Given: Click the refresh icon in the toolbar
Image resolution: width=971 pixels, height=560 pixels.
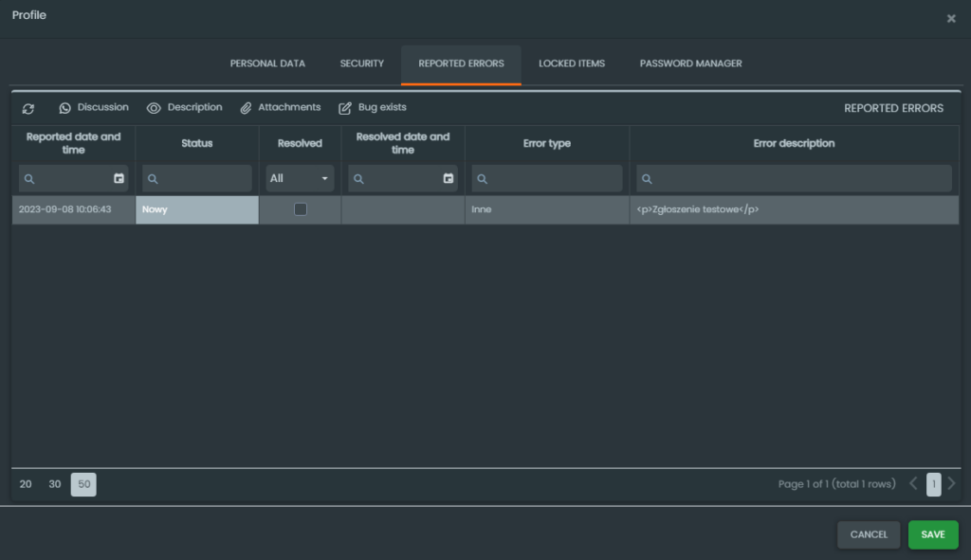Looking at the screenshot, I should click(28, 109).
